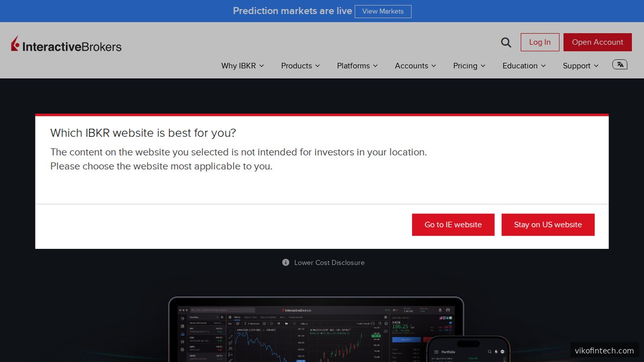Choose Stay on US website

[x=548, y=224]
